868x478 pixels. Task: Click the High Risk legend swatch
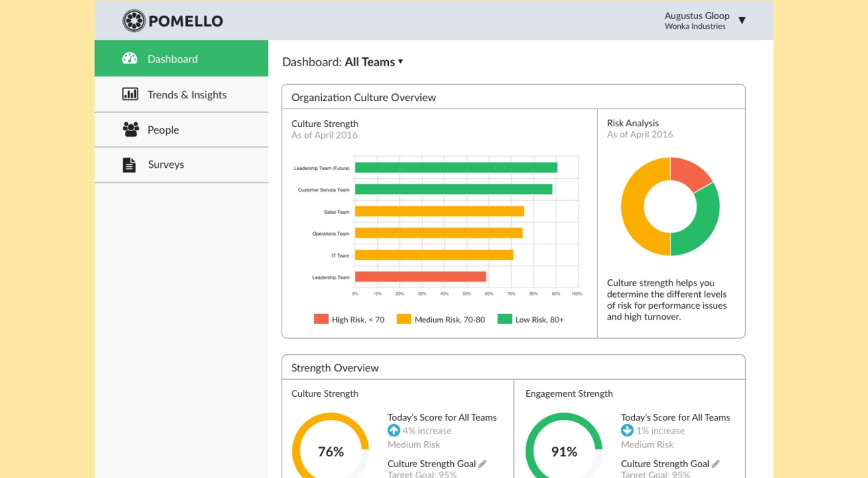click(x=321, y=319)
